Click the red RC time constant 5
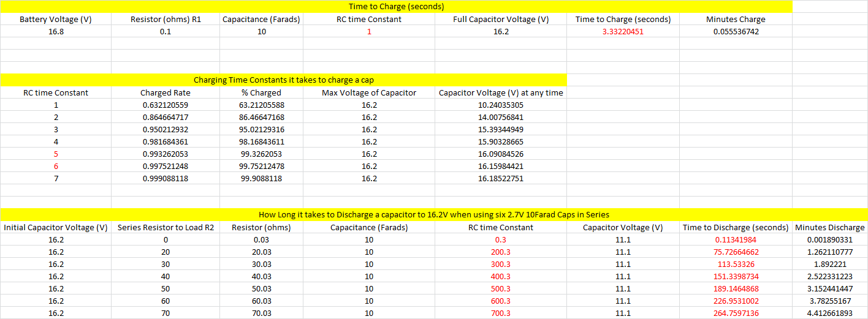Viewport: 868px width, 319px height. (x=56, y=154)
